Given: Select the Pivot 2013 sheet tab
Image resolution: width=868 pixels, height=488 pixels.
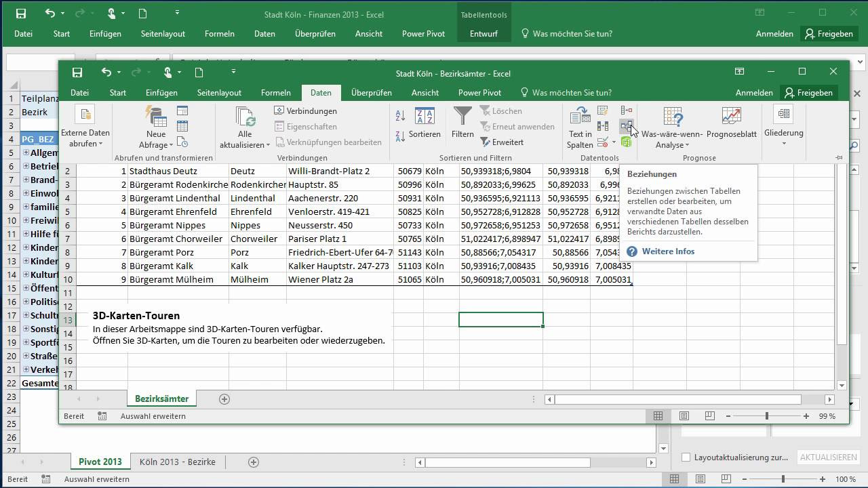Looking at the screenshot, I should [100, 462].
